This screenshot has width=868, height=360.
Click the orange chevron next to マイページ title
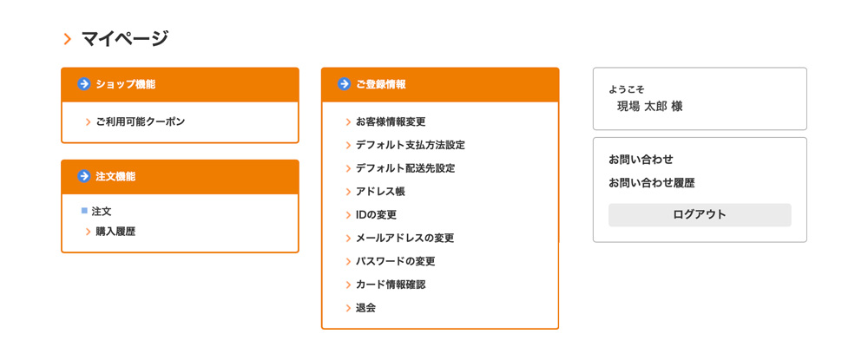tap(68, 38)
